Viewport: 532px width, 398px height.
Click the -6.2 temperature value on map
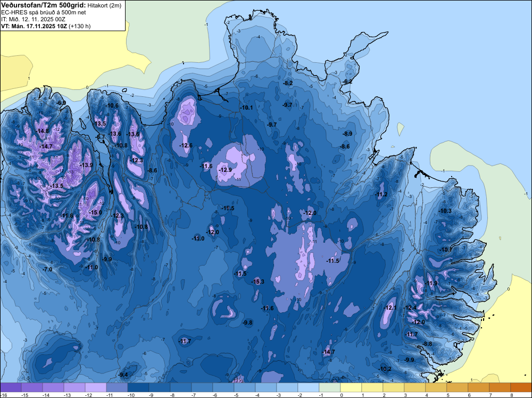pyautogui.click(x=348, y=81)
